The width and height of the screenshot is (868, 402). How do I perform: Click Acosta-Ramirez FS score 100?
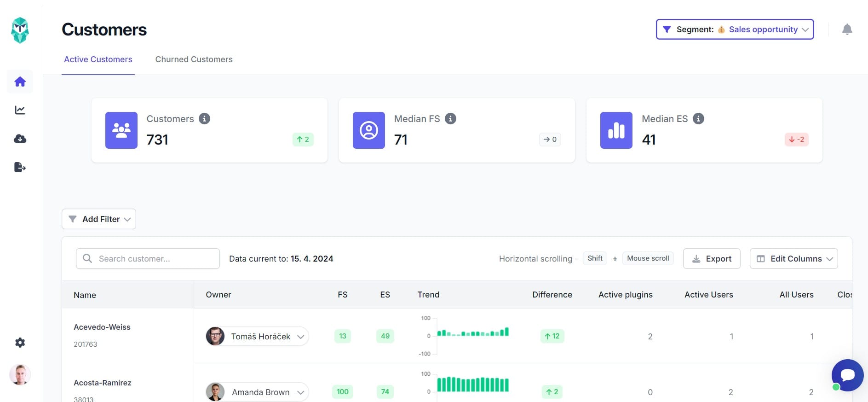click(x=343, y=392)
